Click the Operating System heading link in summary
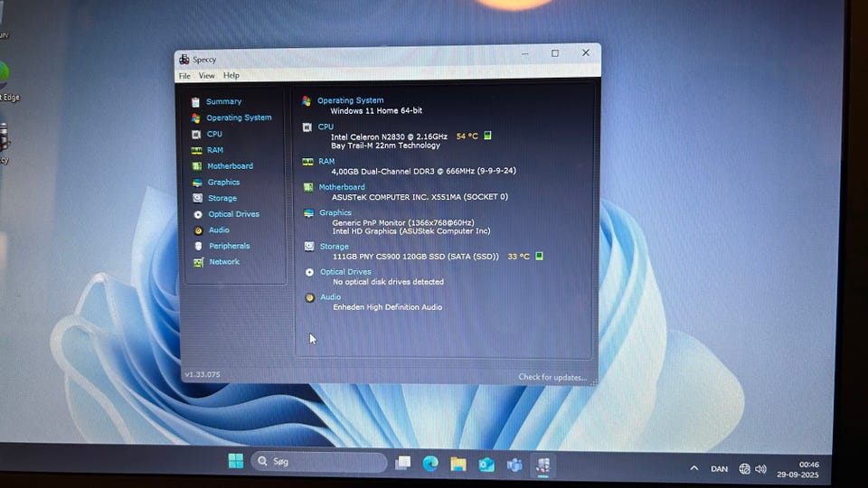868x488 pixels. (x=351, y=100)
